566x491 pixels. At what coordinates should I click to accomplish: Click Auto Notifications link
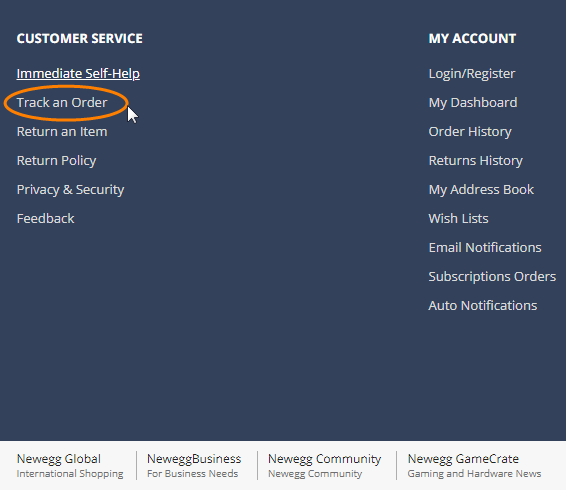point(483,305)
